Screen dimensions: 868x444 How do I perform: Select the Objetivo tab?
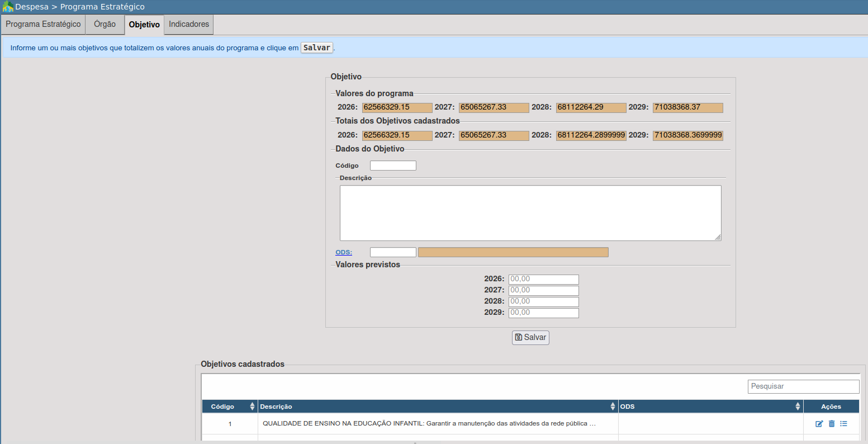(x=144, y=25)
